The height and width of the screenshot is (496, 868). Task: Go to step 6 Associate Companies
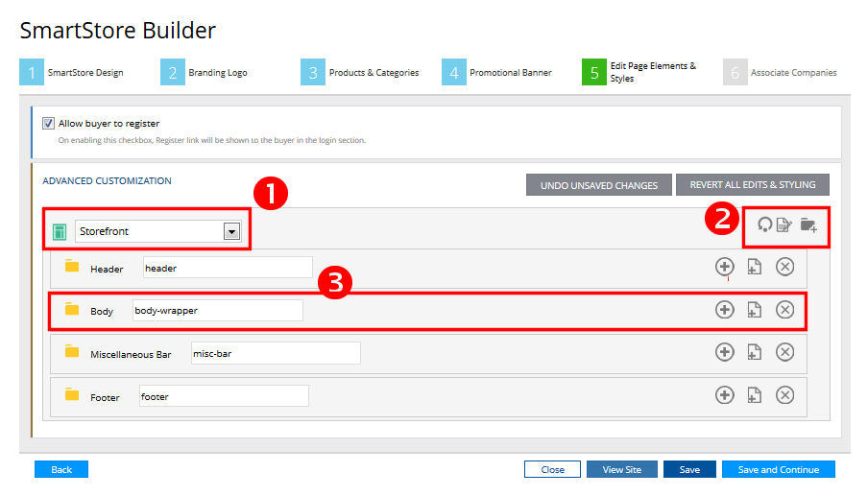tap(780, 73)
